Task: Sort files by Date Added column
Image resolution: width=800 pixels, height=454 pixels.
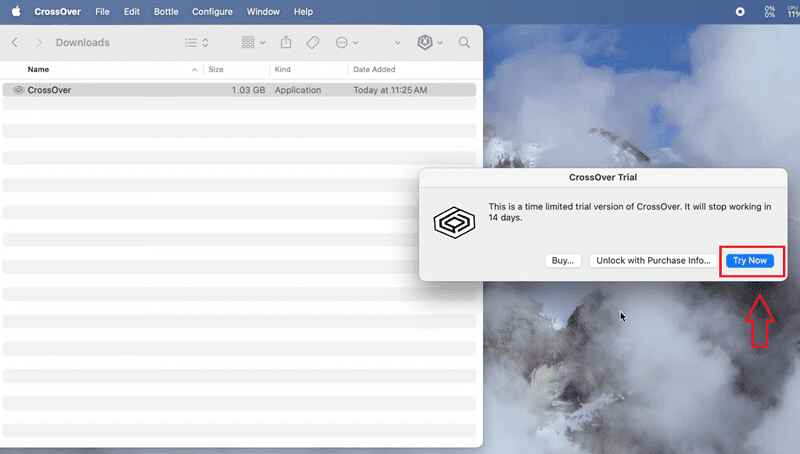Action: (374, 69)
